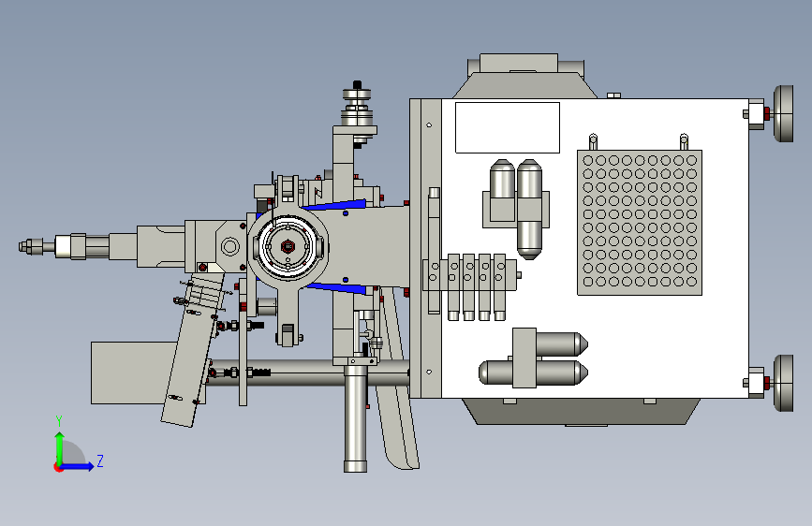Select the upper right handwheel foot
Screen dimensions: 812x526
tap(784, 113)
